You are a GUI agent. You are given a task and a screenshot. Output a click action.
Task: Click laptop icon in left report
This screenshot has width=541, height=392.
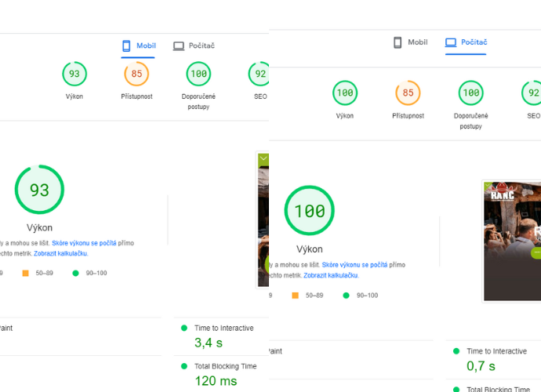tap(179, 46)
